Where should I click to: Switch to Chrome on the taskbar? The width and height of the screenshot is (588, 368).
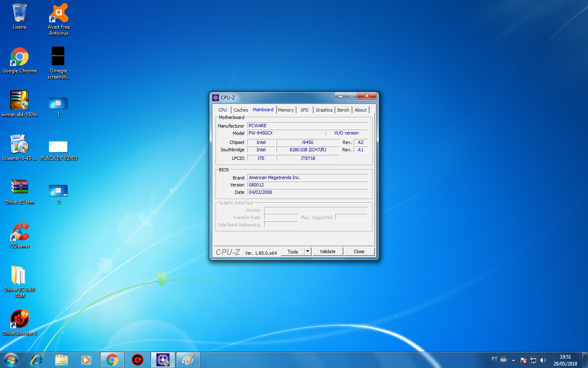(112, 360)
